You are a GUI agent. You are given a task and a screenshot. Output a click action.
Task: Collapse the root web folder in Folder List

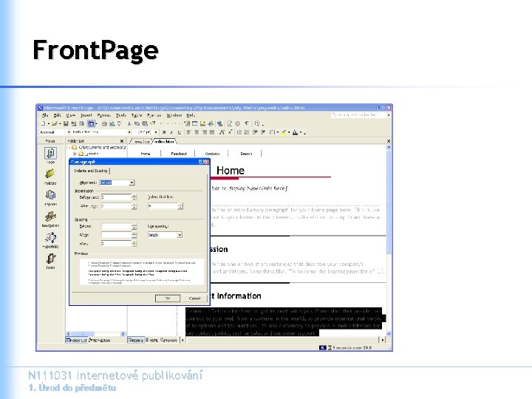pyautogui.click(x=68, y=148)
